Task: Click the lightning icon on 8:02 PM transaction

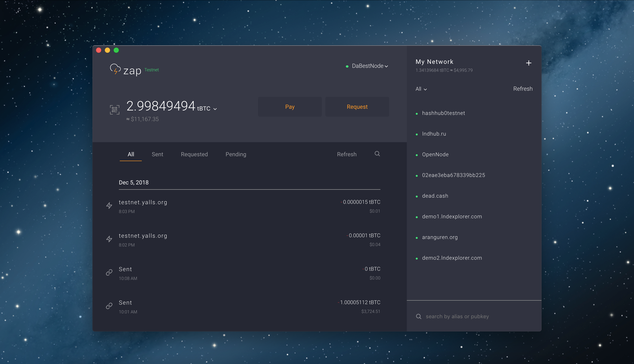Action: (109, 239)
